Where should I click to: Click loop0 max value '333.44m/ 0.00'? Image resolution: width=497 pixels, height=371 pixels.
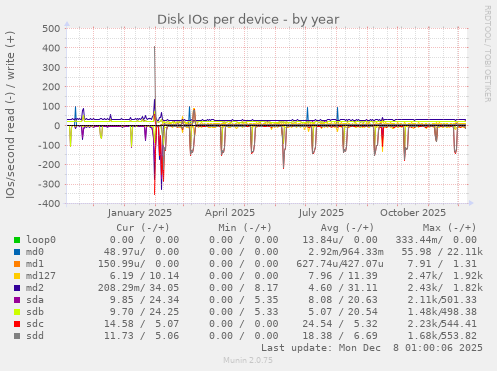click(436, 240)
